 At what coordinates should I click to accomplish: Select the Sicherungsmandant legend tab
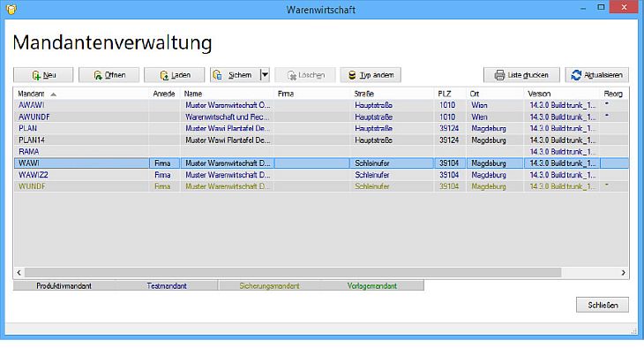[269, 285]
